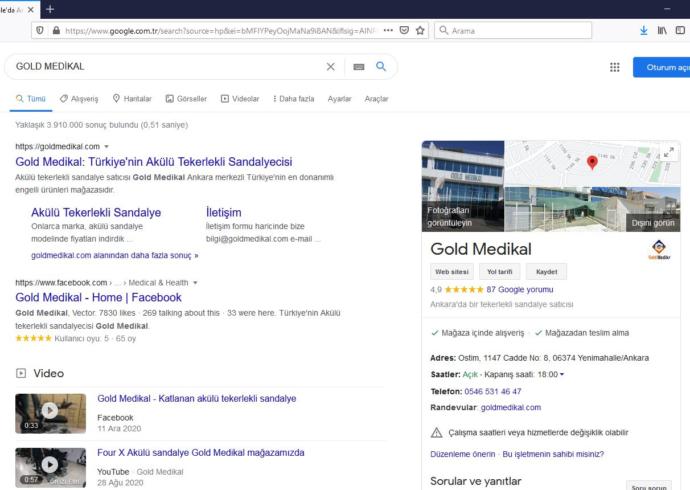Open Ayarlar search settings
This screenshot has height=490, width=690.
click(x=339, y=99)
